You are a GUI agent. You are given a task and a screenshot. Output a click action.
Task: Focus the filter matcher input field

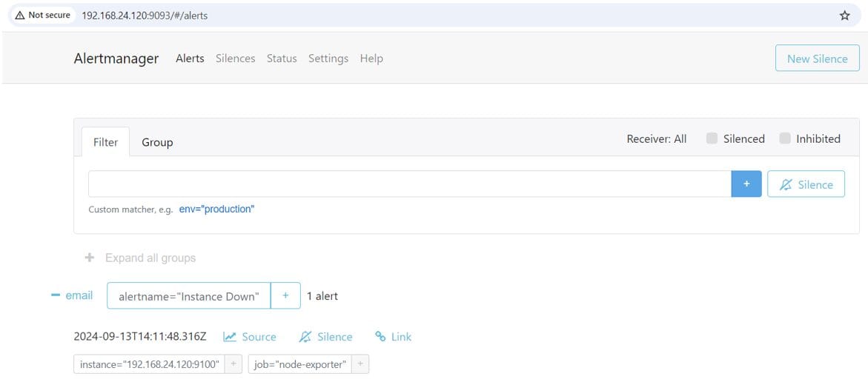tap(409, 184)
